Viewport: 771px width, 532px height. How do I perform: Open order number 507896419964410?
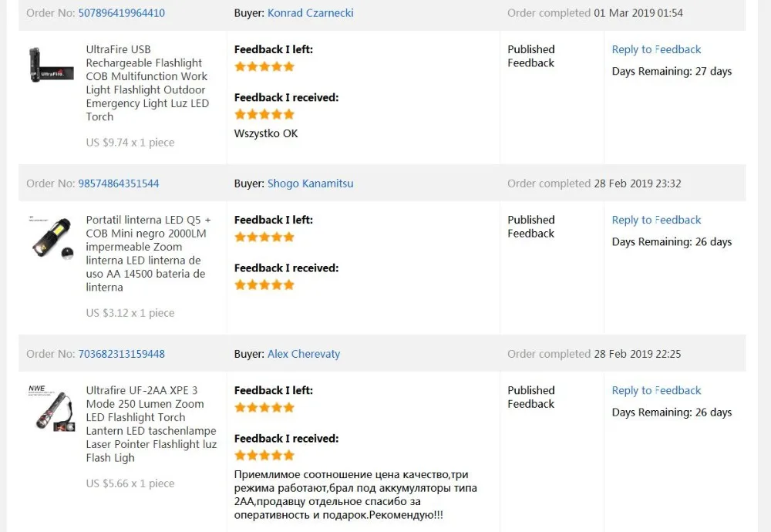[x=121, y=13]
